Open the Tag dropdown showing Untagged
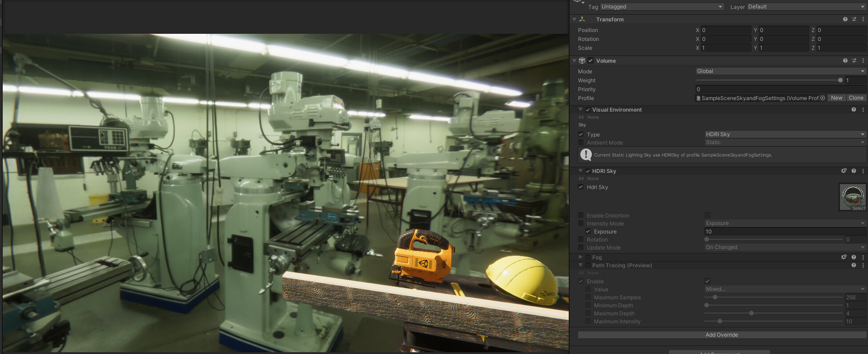This screenshot has width=868, height=354. pyautogui.click(x=661, y=7)
